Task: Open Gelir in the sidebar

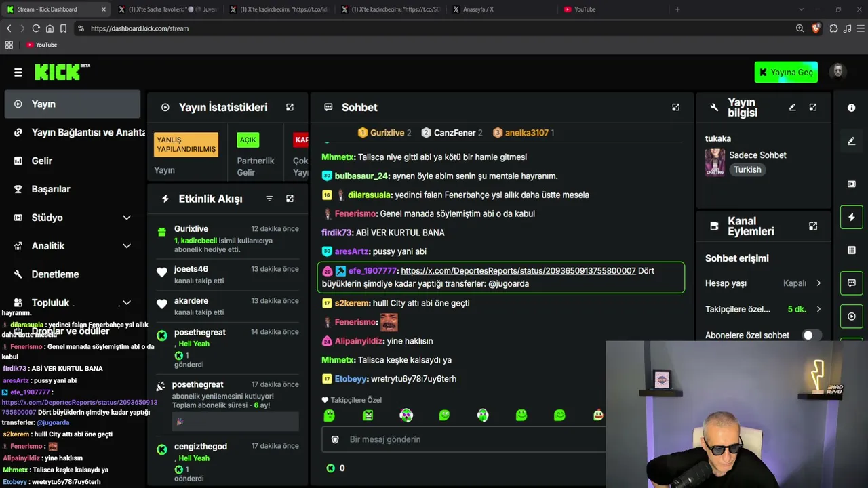Action: click(72, 161)
